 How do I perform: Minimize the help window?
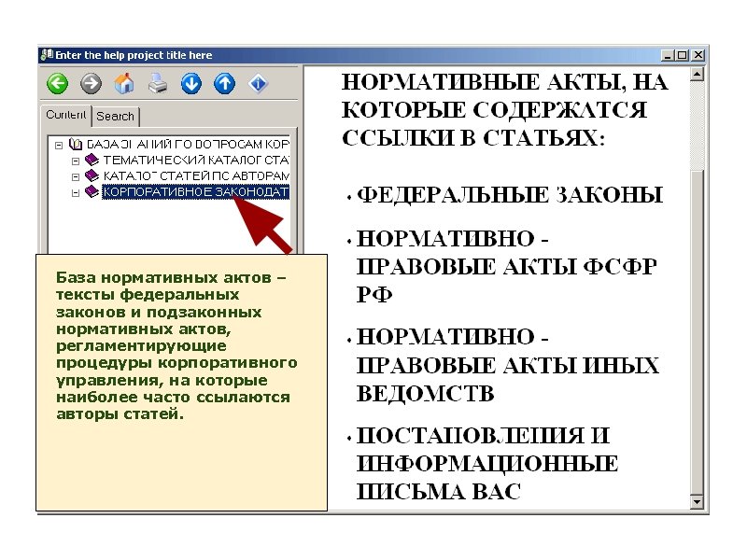[x=668, y=55]
